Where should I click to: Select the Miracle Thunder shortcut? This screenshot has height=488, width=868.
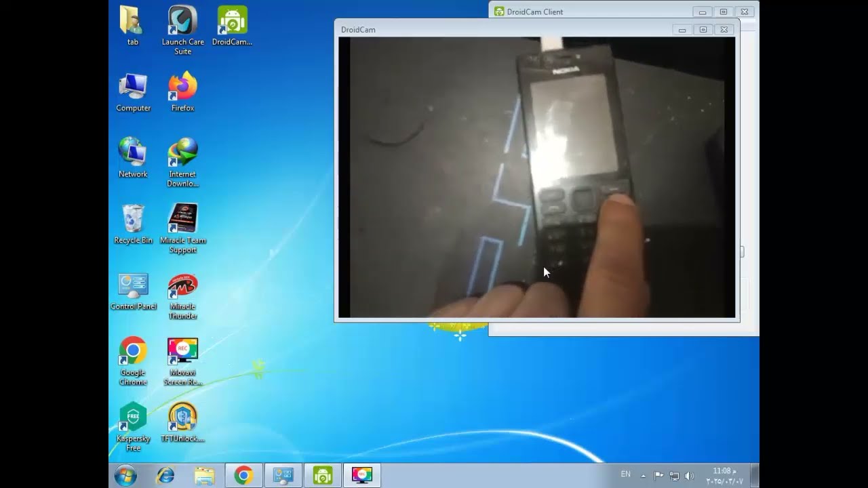[x=182, y=296]
